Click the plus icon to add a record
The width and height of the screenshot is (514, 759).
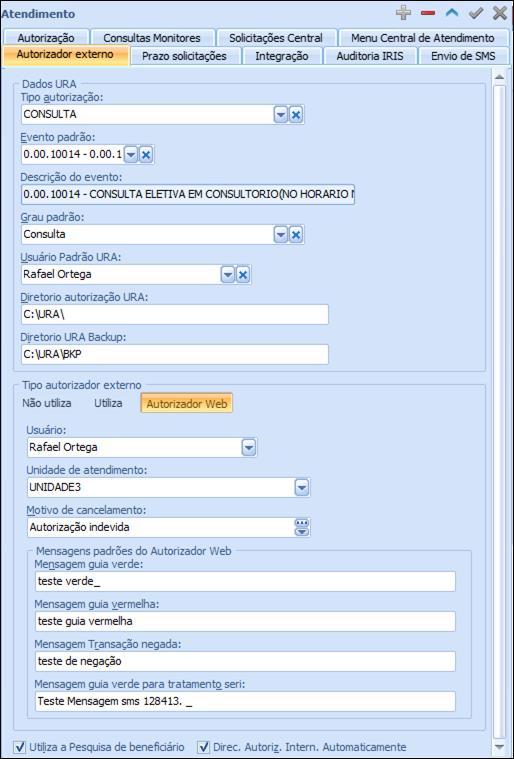click(403, 13)
